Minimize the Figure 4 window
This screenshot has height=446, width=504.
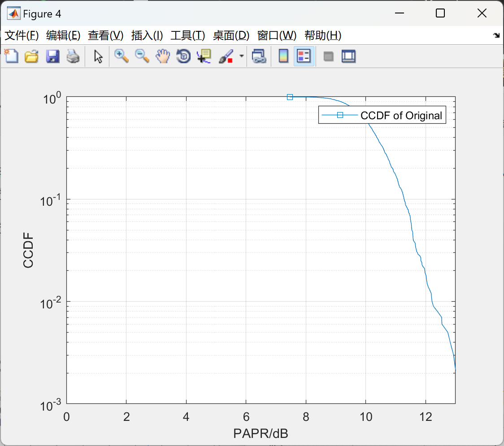point(400,13)
